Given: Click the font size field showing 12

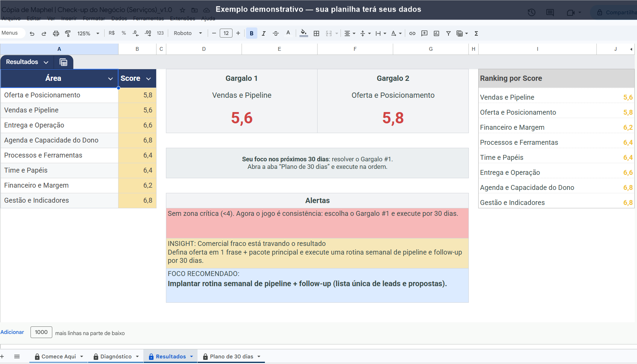Looking at the screenshot, I should point(226,33).
